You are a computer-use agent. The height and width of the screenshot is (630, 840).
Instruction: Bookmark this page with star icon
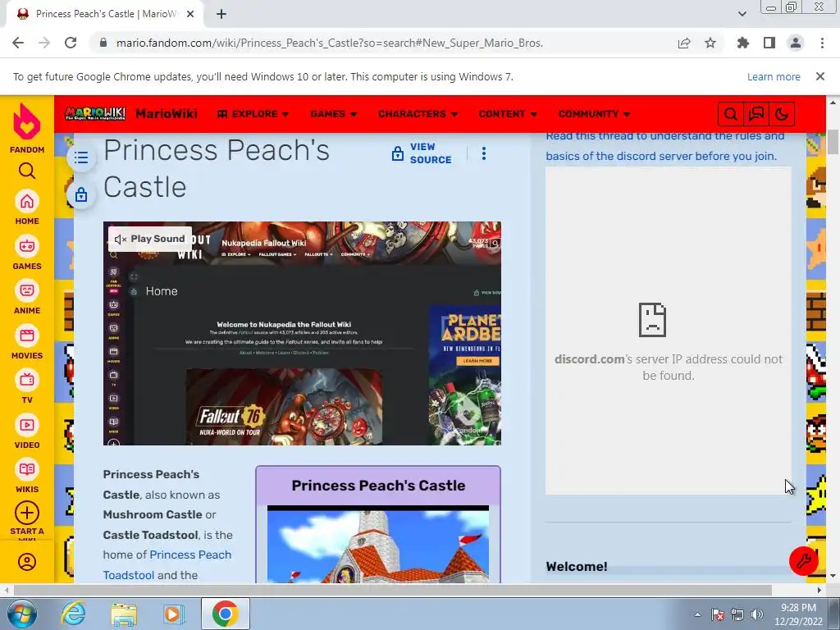click(x=710, y=43)
